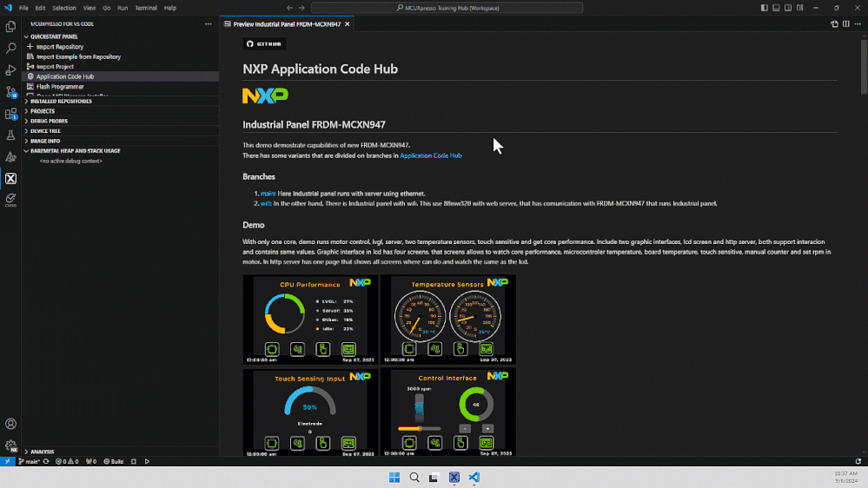Click the command center search box
Screen dimensions: 868x488
447,8
